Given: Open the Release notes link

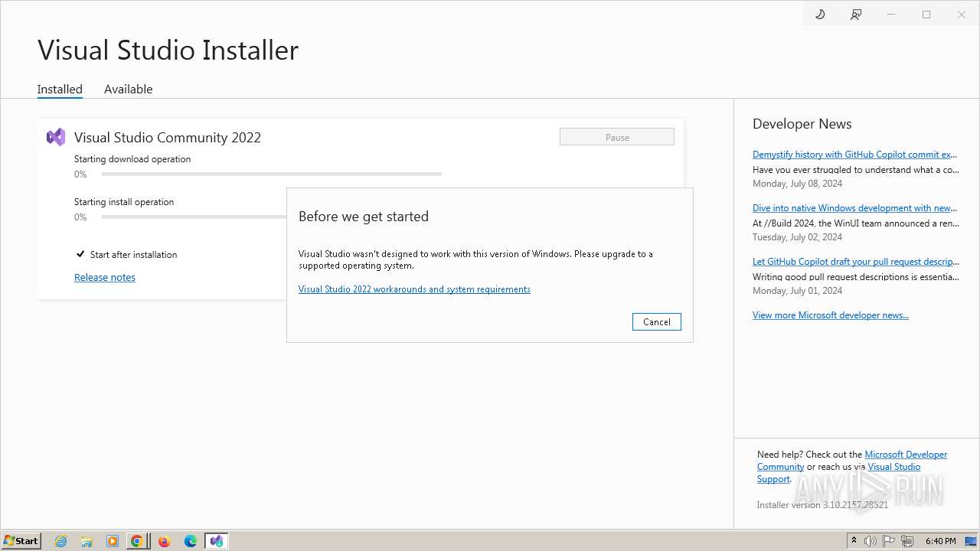Looking at the screenshot, I should [105, 277].
